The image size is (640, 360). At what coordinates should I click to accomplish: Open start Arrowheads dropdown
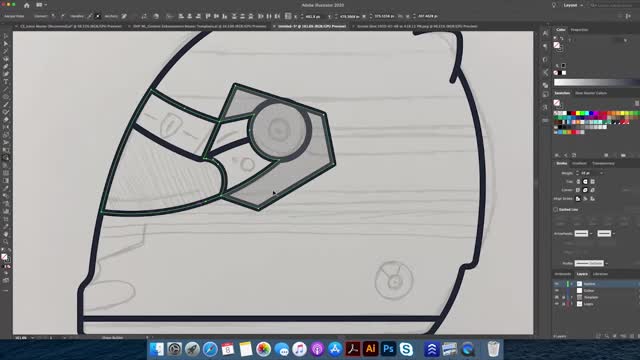tap(591, 233)
